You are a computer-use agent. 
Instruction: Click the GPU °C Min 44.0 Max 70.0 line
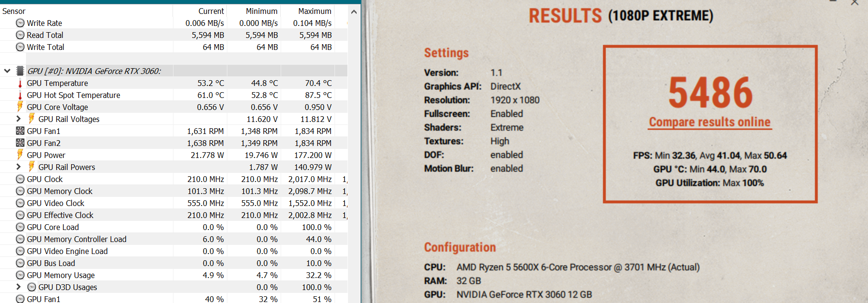710,169
